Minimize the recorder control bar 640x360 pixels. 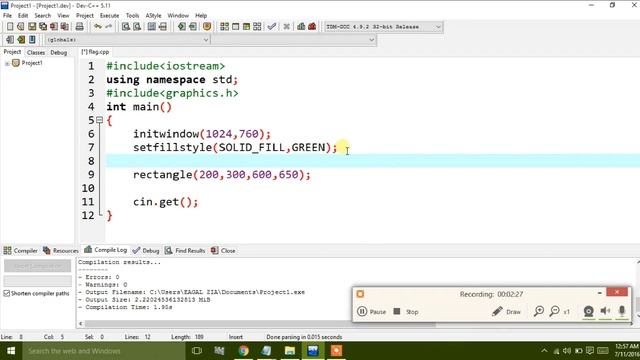pyautogui.click(x=600, y=293)
